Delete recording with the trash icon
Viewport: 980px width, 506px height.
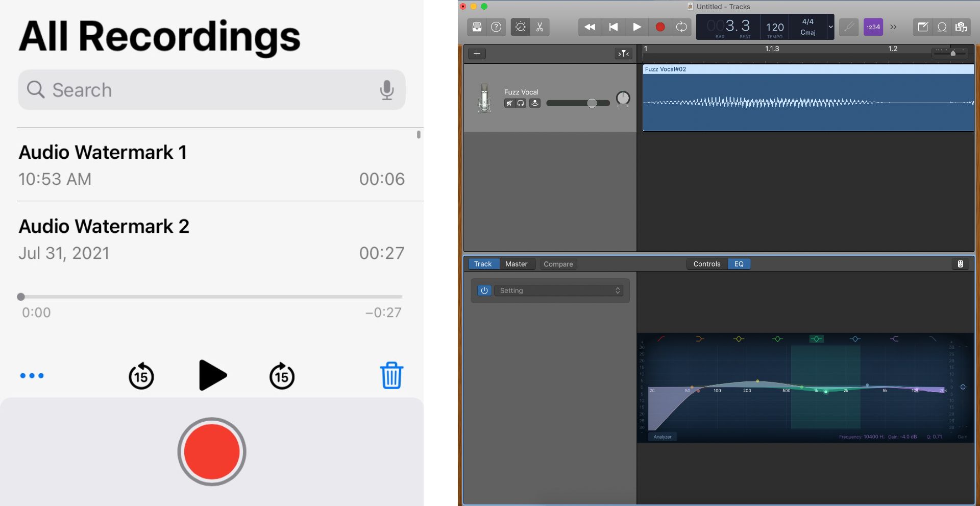391,376
